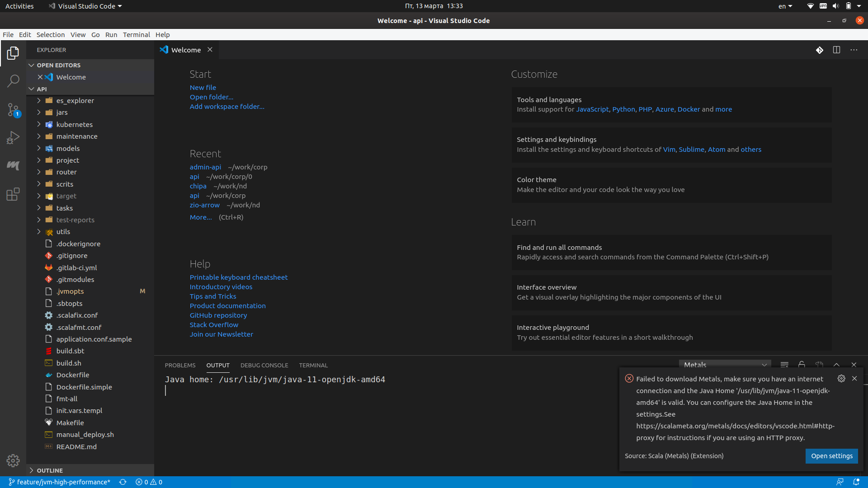Viewport: 868px width, 488px height.
Task: Toggle Problems panel from status bar error counter
Action: pyautogui.click(x=149, y=482)
